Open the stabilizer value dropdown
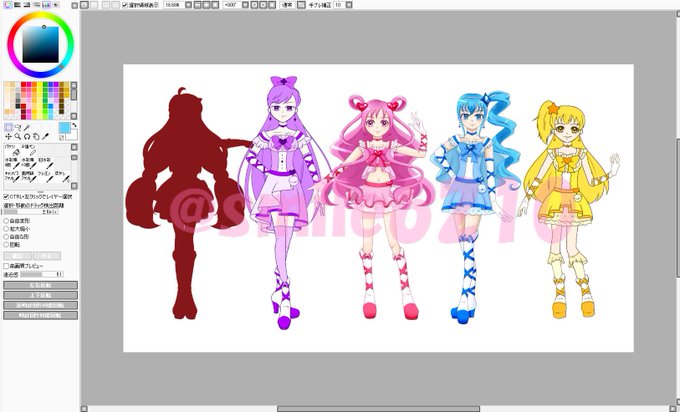 pyautogui.click(x=349, y=5)
